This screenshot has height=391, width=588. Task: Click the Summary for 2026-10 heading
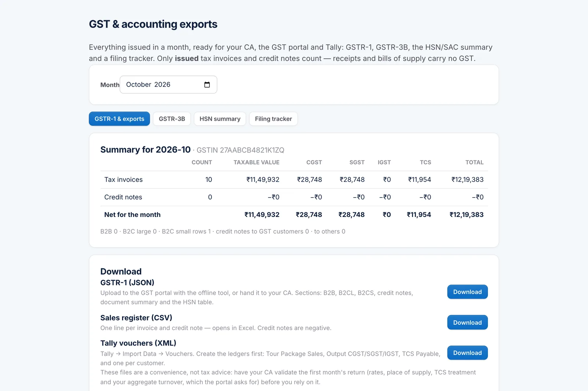pyautogui.click(x=146, y=150)
